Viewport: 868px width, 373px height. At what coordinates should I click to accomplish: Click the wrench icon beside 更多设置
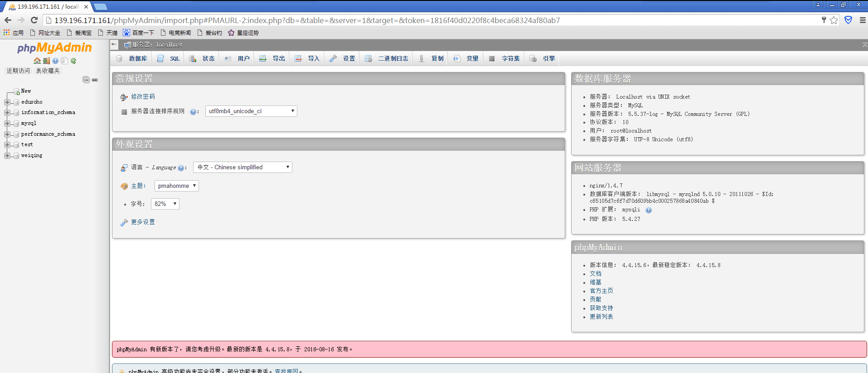pos(124,222)
